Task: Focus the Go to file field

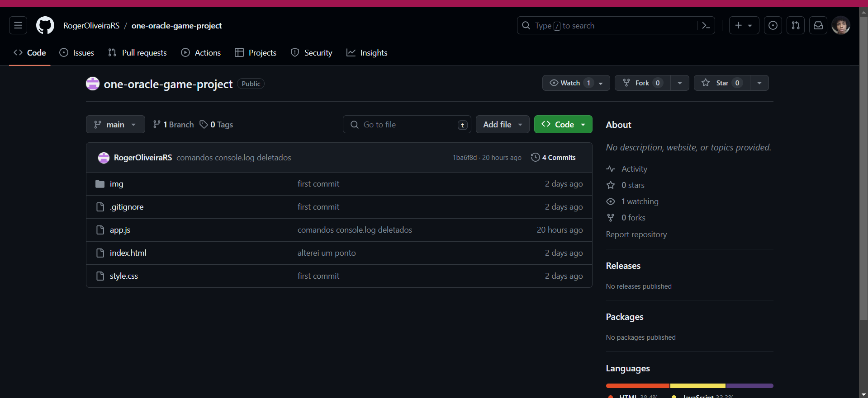Action: (407, 124)
